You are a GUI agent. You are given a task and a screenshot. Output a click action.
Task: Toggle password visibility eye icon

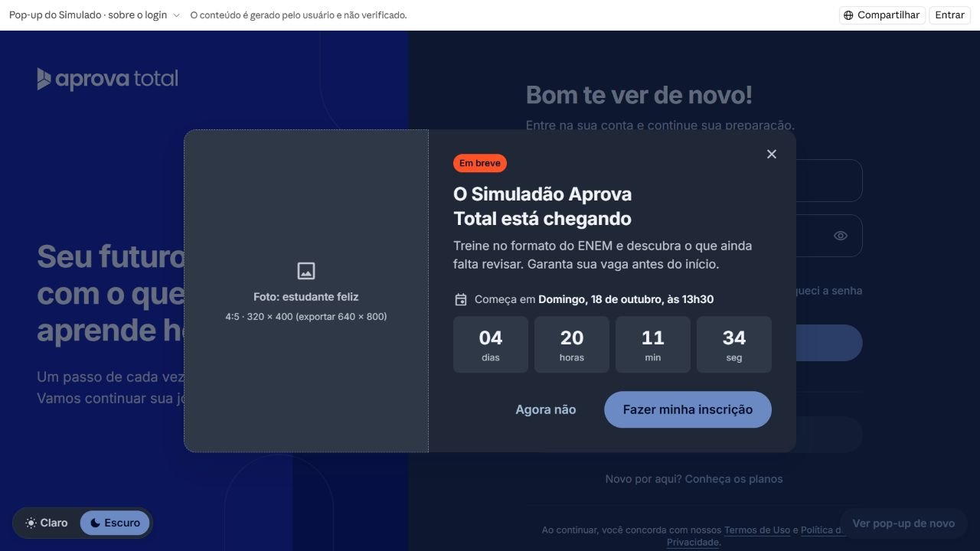click(x=840, y=236)
